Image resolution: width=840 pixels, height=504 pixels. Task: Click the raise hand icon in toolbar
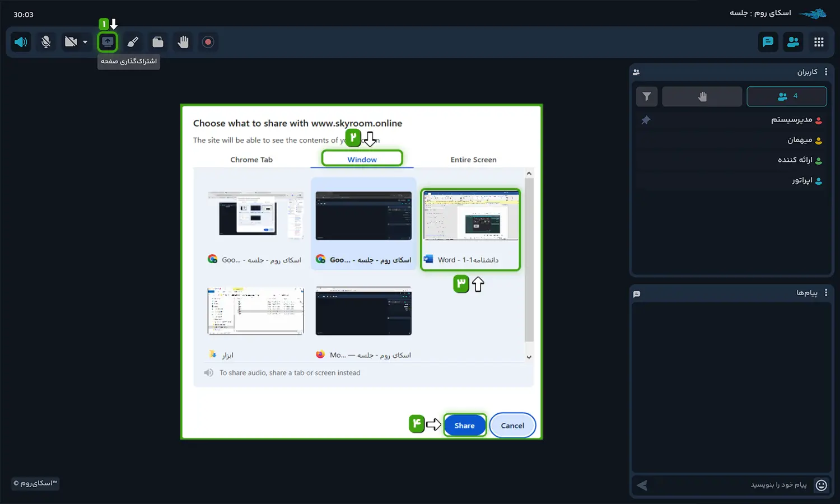[183, 42]
